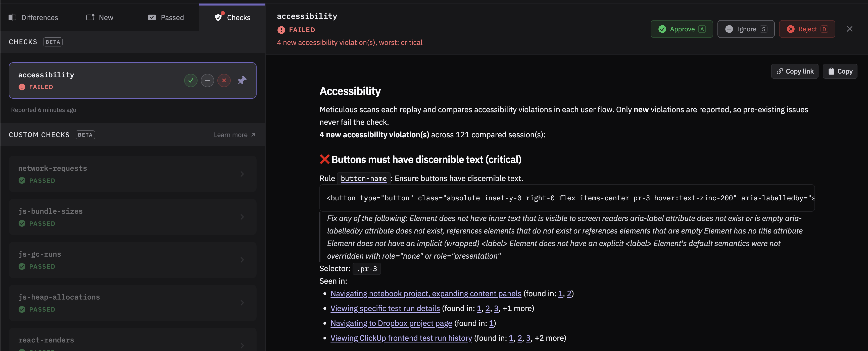Click the Copy clipboard button

coord(840,71)
